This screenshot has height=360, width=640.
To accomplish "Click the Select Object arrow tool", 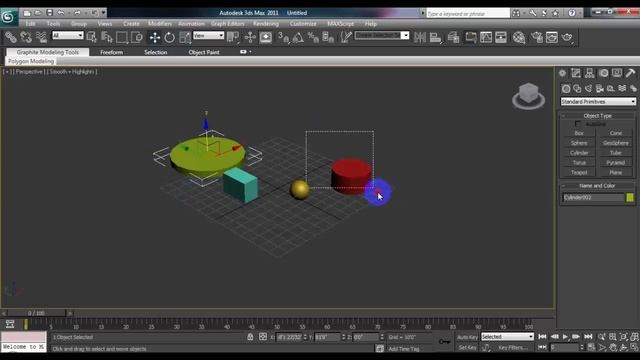I will point(92,38).
